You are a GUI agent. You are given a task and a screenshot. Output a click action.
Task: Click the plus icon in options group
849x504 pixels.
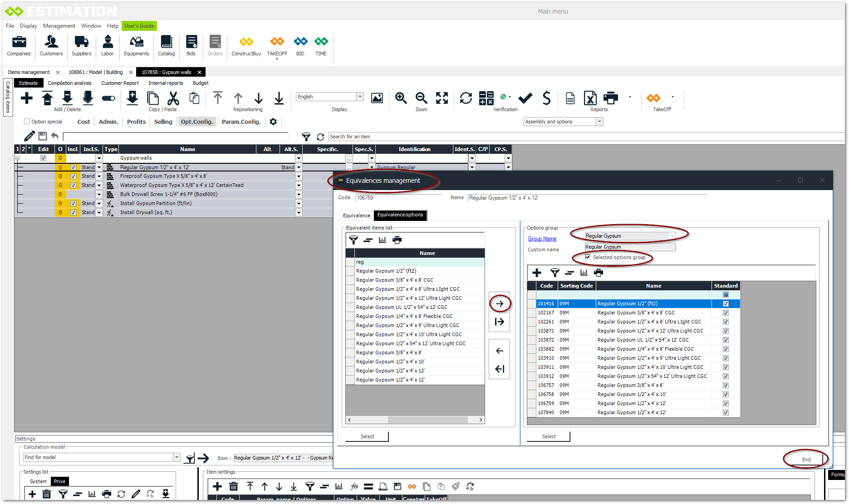[537, 273]
